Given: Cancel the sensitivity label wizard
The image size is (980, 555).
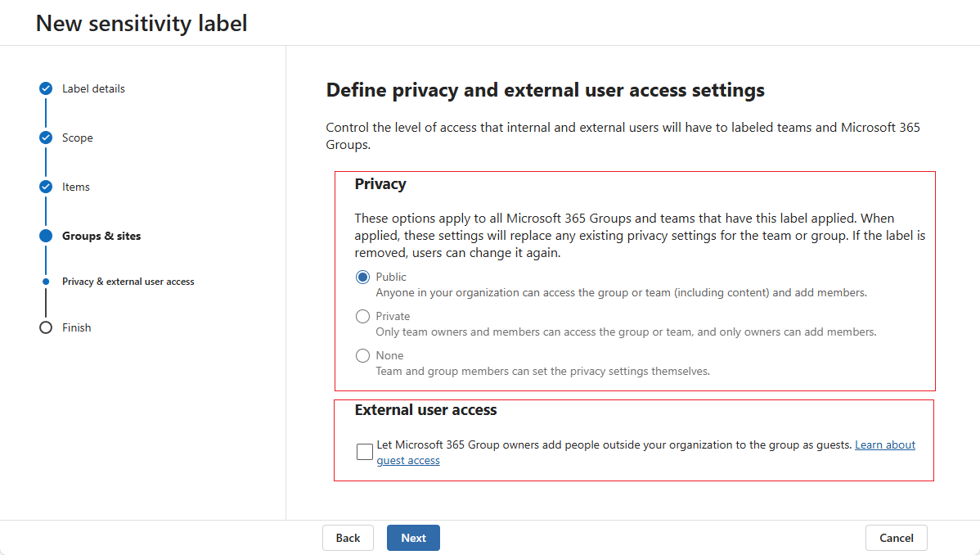Looking at the screenshot, I should (896, 538).
